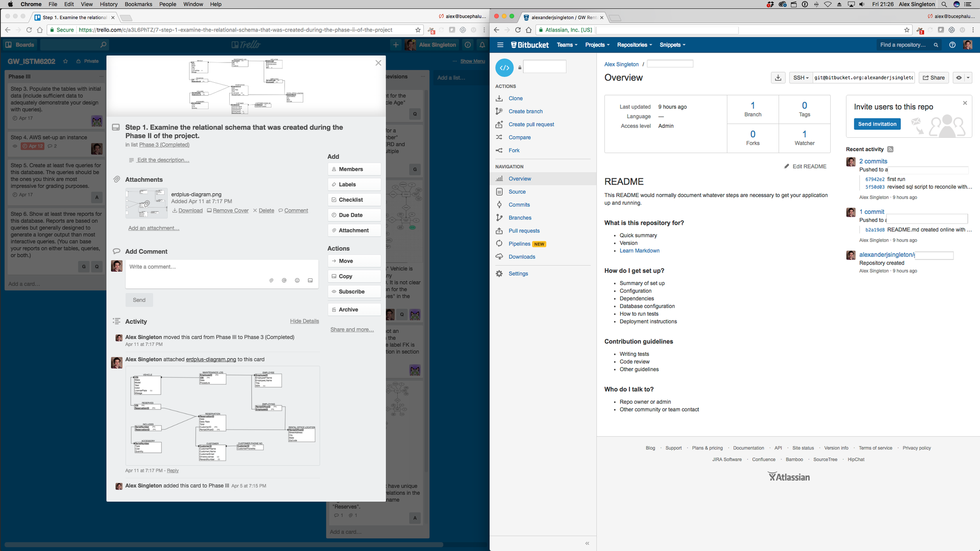Screen dimensions: 980x551
Task: Open the Bitbucket hamburger menu icon
Action: [x=500, y=45]
